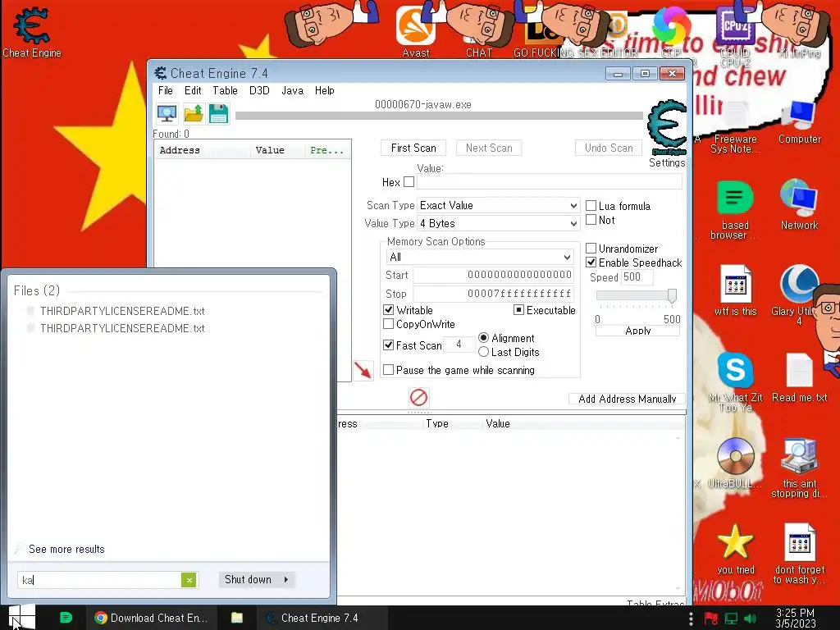Click the open cheat table folder icon
The height and width of the screenshot is (630, 840).
[x=193, y=113]
